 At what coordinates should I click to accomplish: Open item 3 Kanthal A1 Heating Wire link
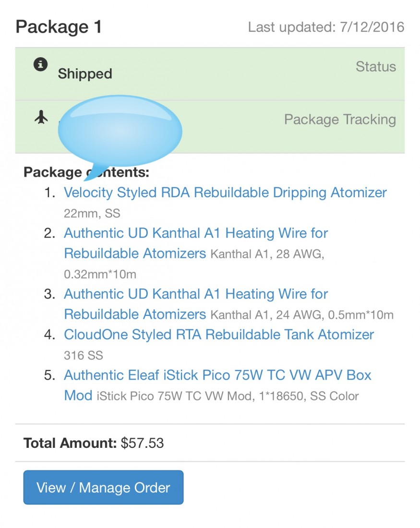(x=196, y=294)
